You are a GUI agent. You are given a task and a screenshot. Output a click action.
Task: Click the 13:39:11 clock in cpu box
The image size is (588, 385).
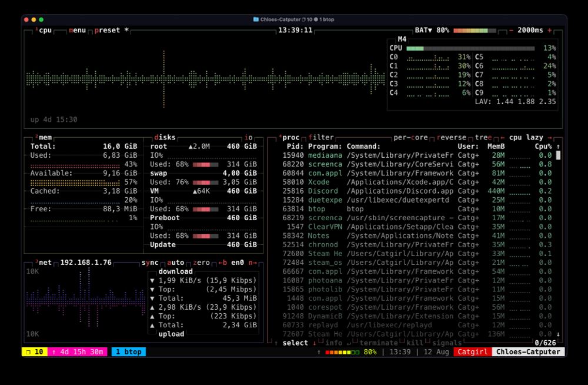tap(295, 31)
